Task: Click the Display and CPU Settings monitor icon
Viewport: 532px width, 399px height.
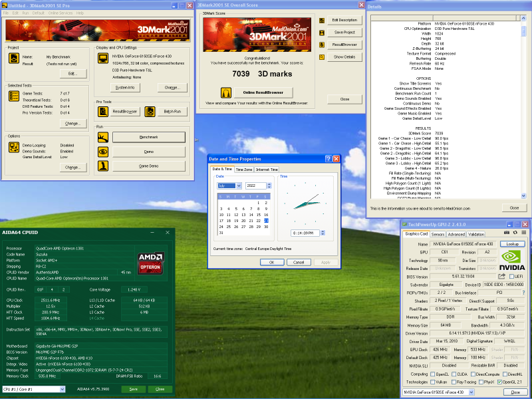Action: tap(103, 58)
